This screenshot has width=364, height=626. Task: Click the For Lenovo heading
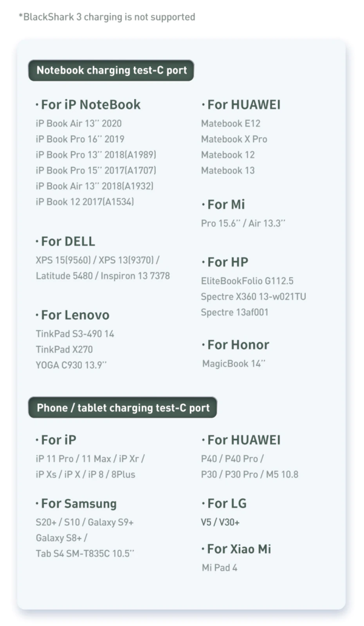coord(73,315)
